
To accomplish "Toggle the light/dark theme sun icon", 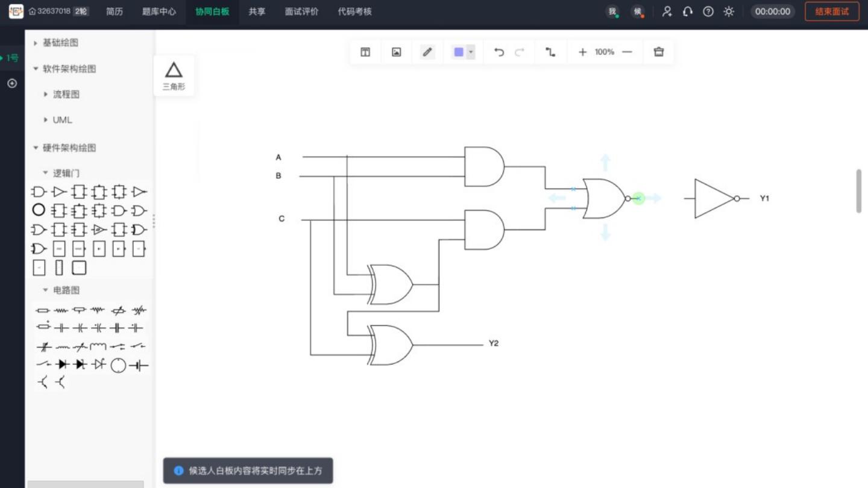I will point(729,11).
